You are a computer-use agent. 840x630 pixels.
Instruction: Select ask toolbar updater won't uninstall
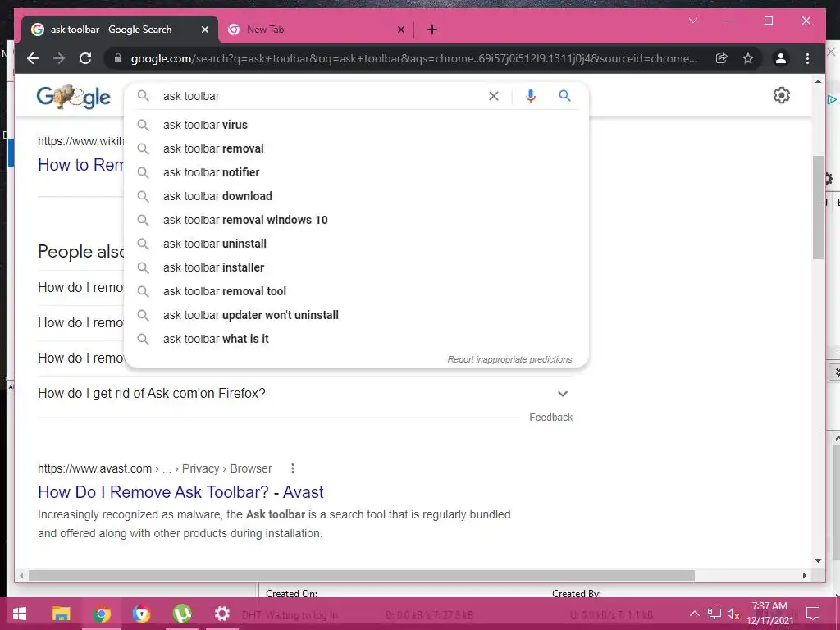(x=356, y=315)
